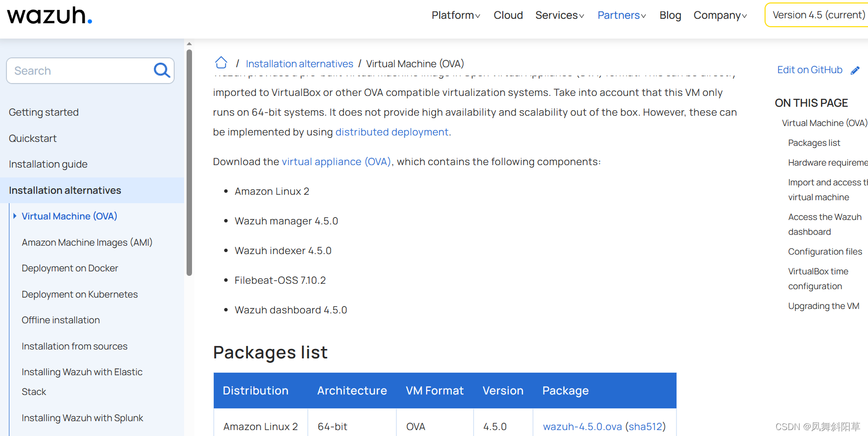The width and height of the screenshot is (868, 436).
Task: Open the sha512 checksum link
Action: (x=646, y=427)
